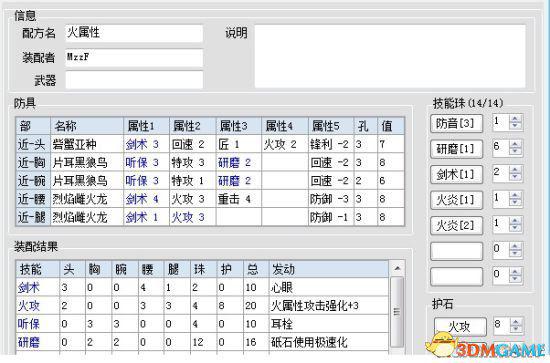Image resolution: width=550 pixels, height=363 pixels.
Task: Click the results table scrollbar thumb
Action: coord(397,311)
